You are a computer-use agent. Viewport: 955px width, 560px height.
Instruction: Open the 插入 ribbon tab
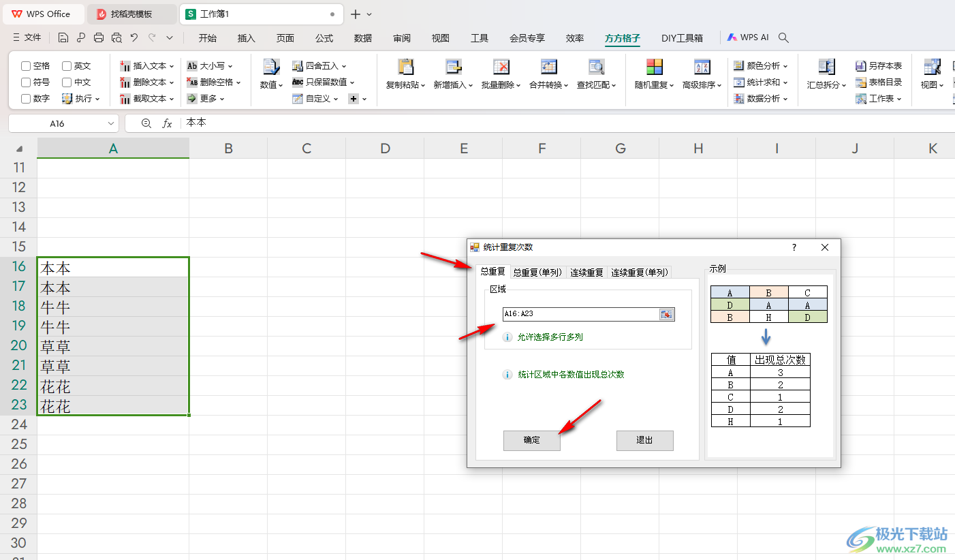coord(247,38)
